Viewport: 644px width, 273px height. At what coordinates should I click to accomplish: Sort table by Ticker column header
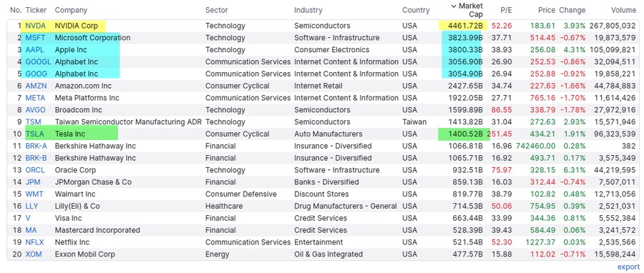pyautogui.click(x=36, y=10)
